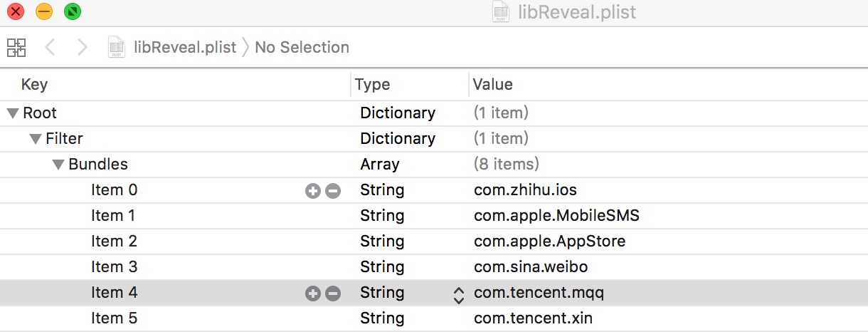This screenshot has width=868, height=332.
Task: Click the (8 items) value of Bundles
Action: [x=507, y=165]
